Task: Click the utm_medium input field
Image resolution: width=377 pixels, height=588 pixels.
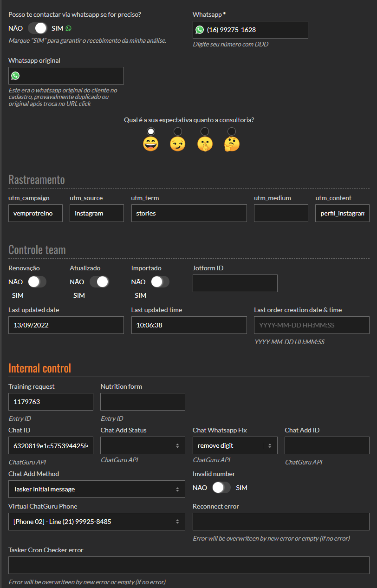Action: point(281,213)
